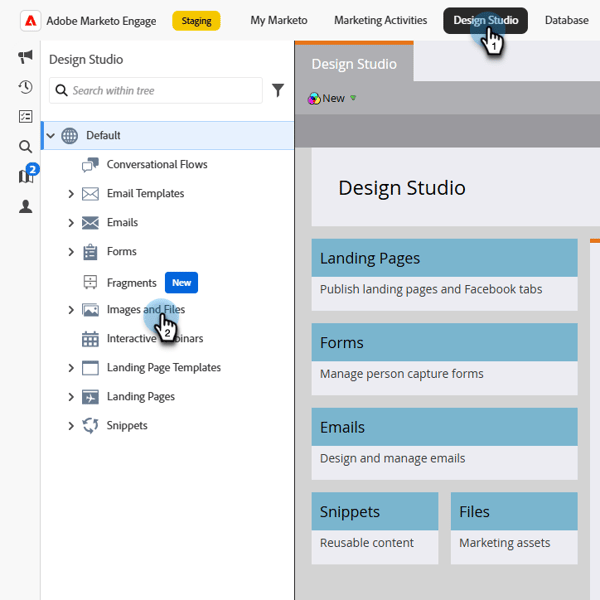The width and height of the screenshot is (600, 600).
Task: Expand the Landing Pages folder
Action: coord(71,397)
